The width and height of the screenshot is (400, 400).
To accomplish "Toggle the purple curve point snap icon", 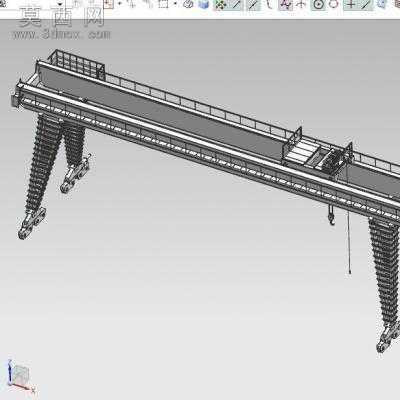I will point(285,4).
